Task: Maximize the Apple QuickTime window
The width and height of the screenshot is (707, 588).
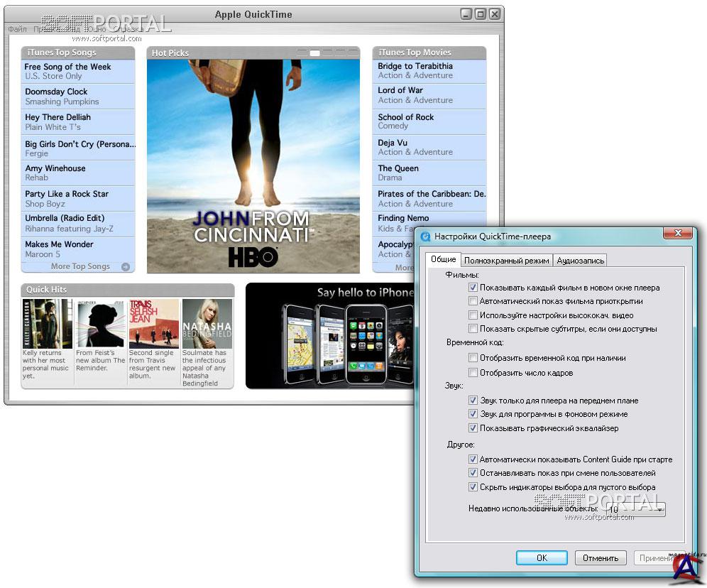Action: pyautogui.click(x=481, y=14)
